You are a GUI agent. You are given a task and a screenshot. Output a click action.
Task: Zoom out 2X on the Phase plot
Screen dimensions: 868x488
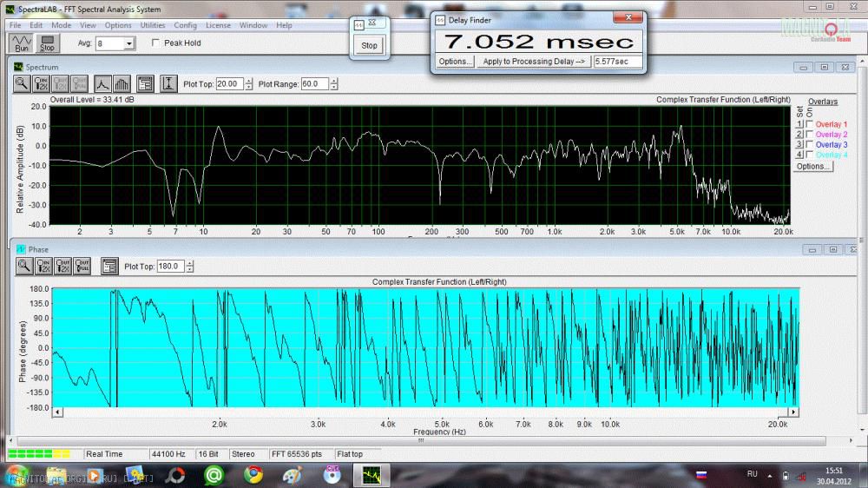pos(63,266)
